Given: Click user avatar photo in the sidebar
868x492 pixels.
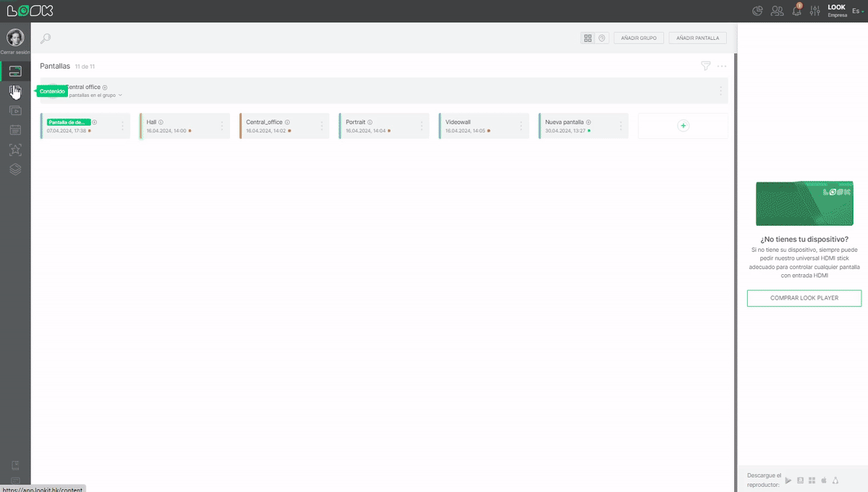Looking at the screenshot, I should tap(15, 38).
